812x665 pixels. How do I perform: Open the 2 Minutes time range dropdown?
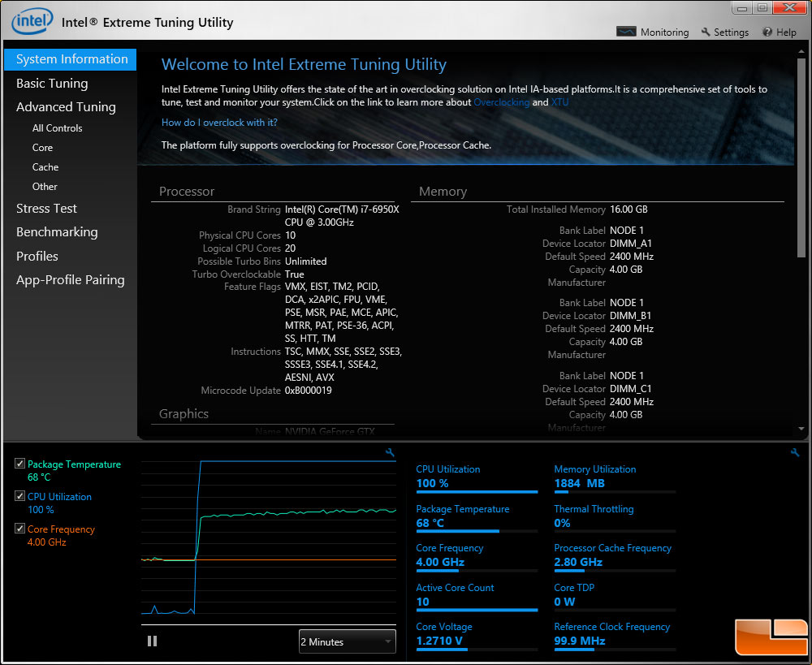347,641
